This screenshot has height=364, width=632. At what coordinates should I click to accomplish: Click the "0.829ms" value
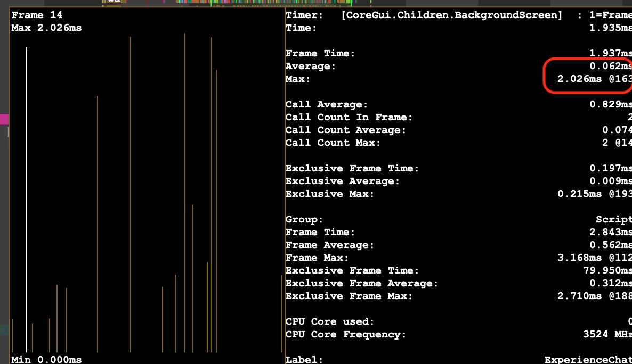[x=611, y=104]
